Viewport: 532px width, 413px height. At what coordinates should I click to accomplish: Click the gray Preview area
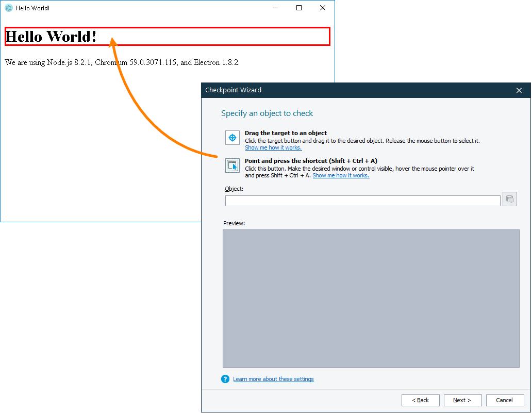(371, 298)
